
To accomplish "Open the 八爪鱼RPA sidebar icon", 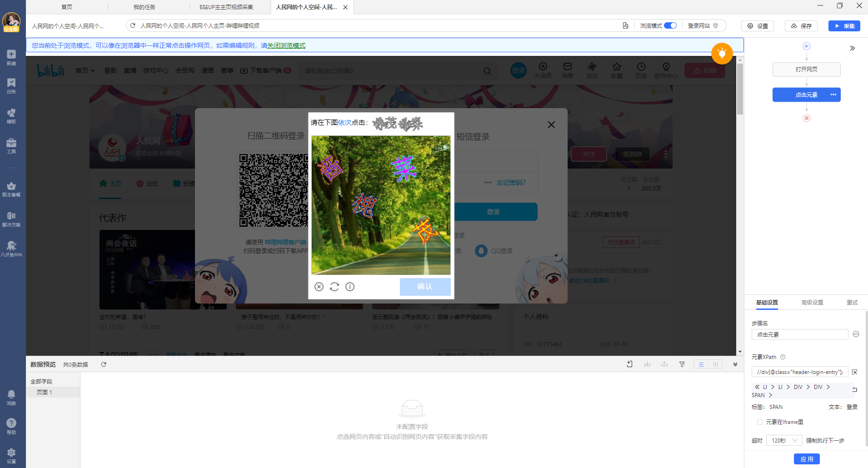I will pyautogui.click(x=11, y=249).
